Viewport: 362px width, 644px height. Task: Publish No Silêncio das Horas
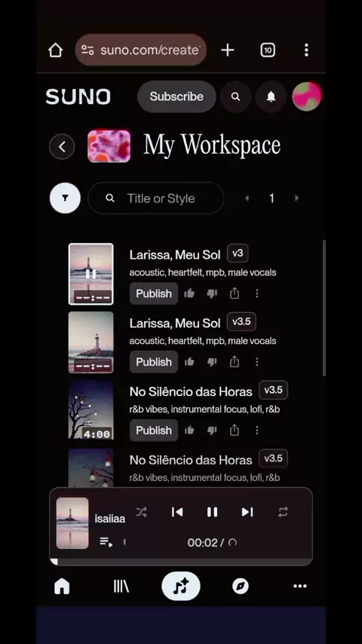click(x=154, y=430)
